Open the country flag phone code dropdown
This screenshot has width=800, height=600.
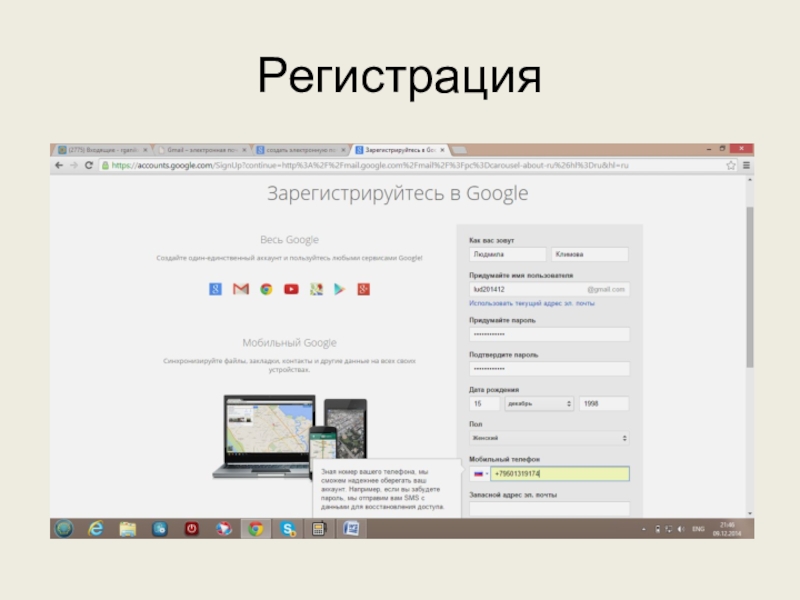tap(480, 473)
